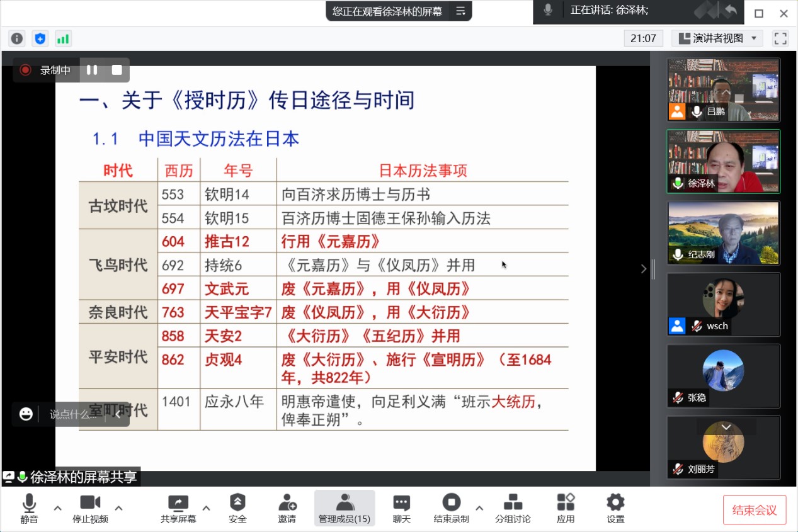Click the 说点什么 chat input field
798x532 pixels.
click(73, 414)
